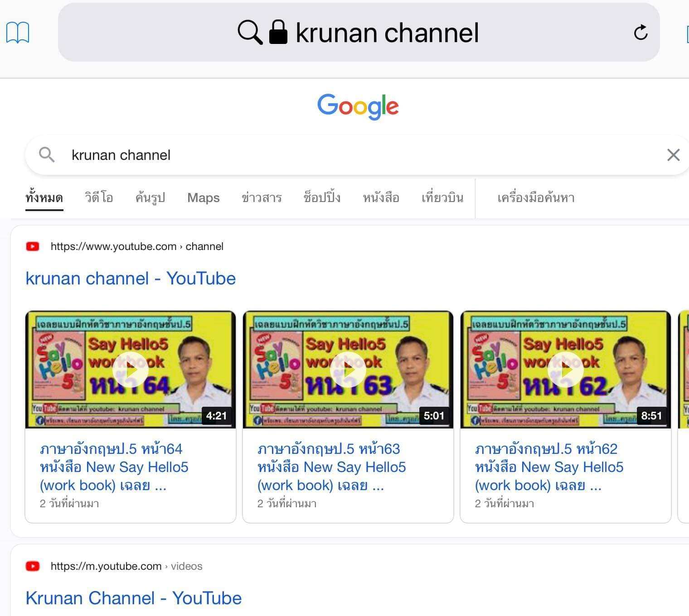The height and width of the screenshot is (616, 689).
Task: Open video title link for หน้า63
Action: [331, 467]
